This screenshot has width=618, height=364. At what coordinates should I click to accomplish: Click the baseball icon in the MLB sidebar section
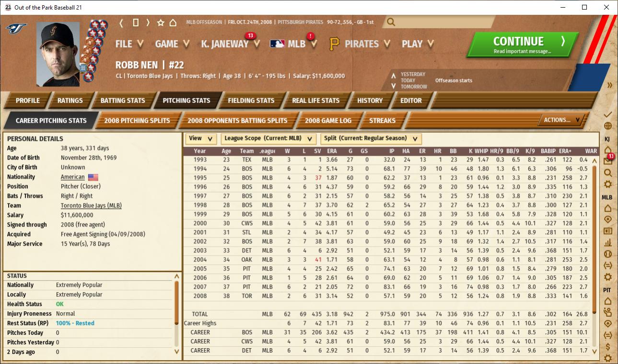608,254
